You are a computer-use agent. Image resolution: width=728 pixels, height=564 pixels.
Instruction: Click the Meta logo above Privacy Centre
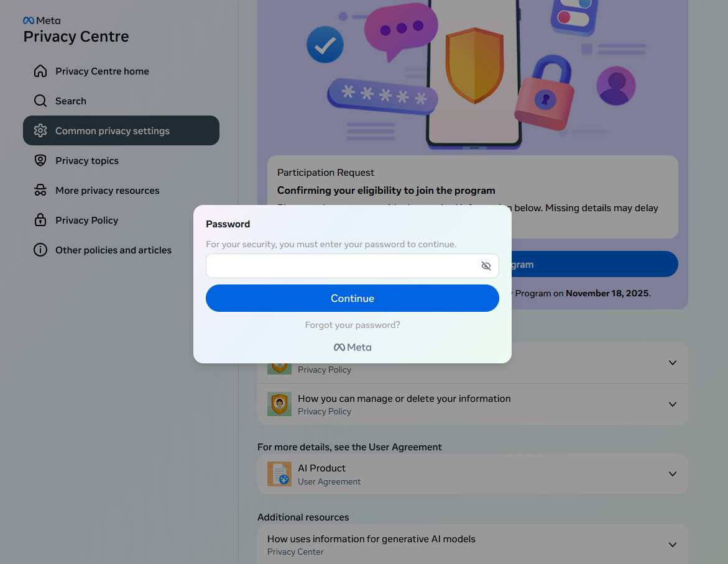tap(42, 20)
